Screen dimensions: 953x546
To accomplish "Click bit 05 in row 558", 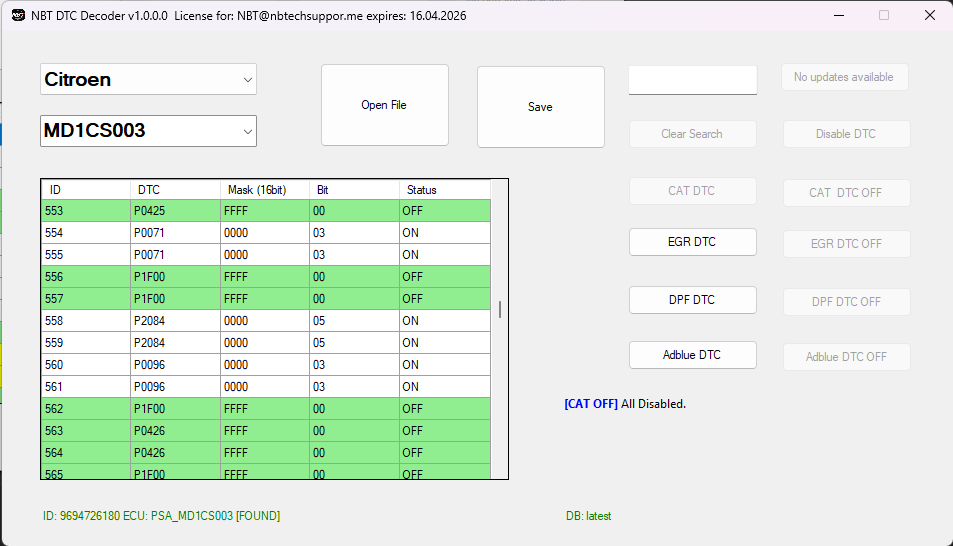I will [x=354, y=320].
